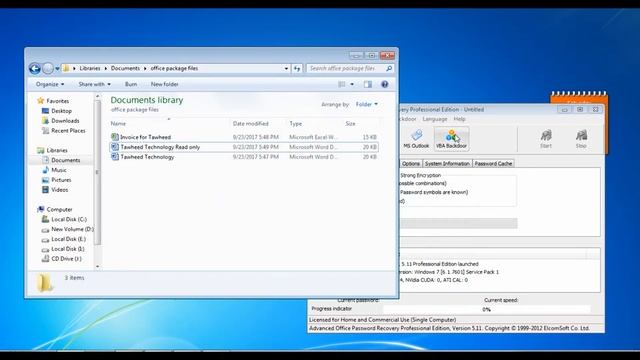Open Language menu in Password Recovery
The width and height of the screenshot is (640, 360).
[x=435, y=119]
